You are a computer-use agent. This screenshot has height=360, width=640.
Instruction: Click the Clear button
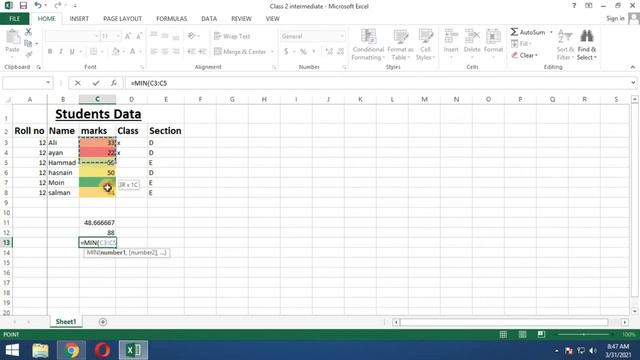(x=524, y=55)
